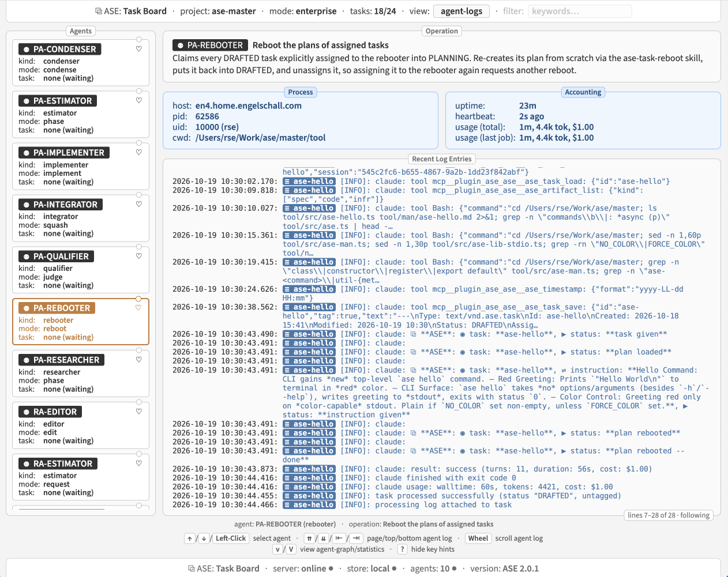Select the PA-IMPLEMENTER agent badge
Viewport: 728px width, 577px height.
pos(64,153)
